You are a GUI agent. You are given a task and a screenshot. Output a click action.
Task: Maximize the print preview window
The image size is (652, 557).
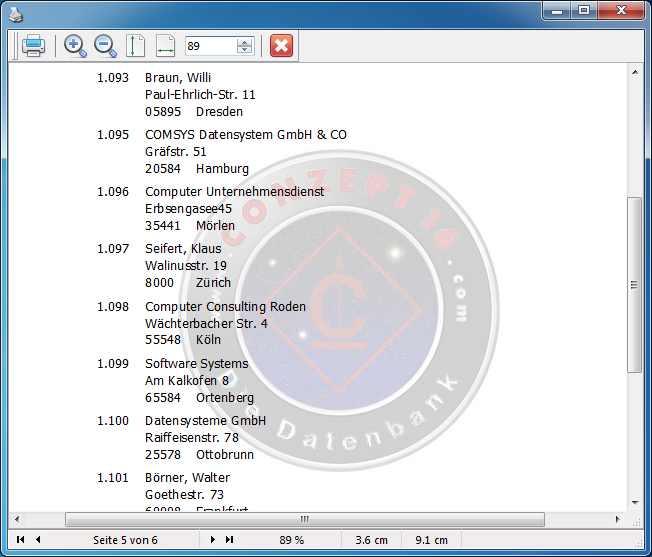(584, 10)
